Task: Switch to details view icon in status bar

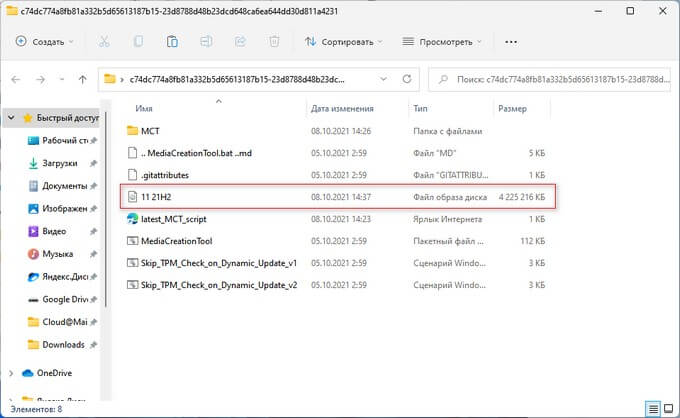Action: [x=653, y=408]
